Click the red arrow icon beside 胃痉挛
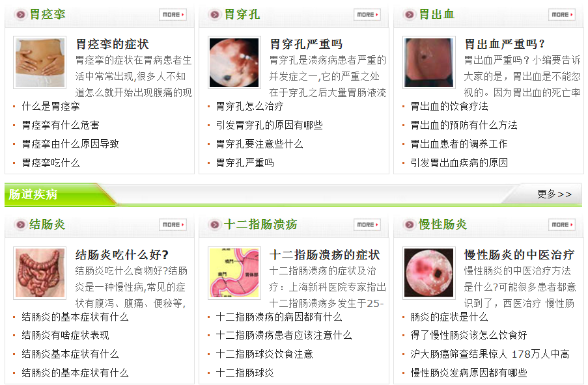The image size is (588, 385). coord(21,14)
